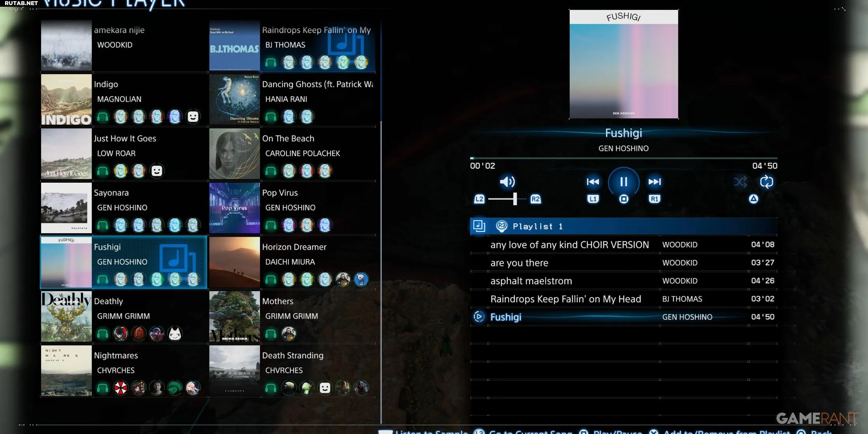Select 'are you there' in playlist

click(623, 263)
